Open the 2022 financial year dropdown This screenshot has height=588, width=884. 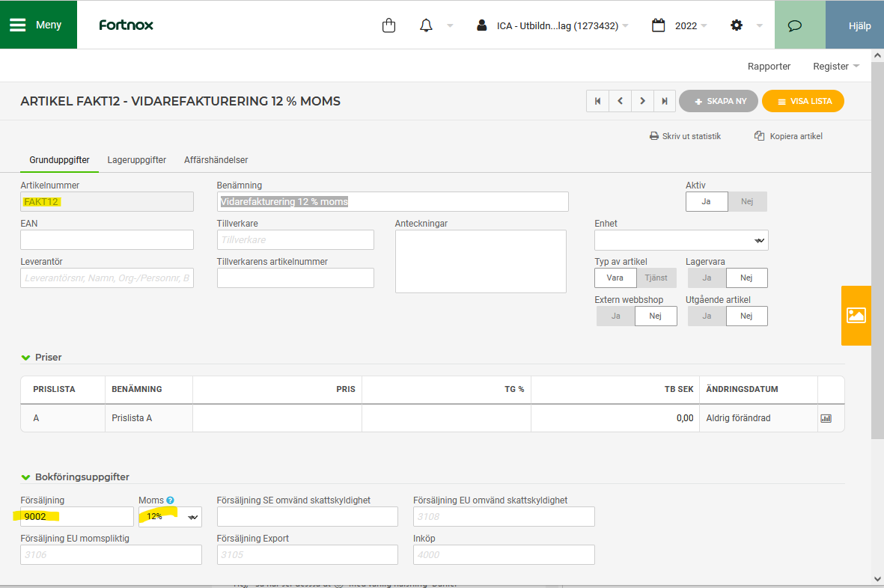[x=691, y=26]
